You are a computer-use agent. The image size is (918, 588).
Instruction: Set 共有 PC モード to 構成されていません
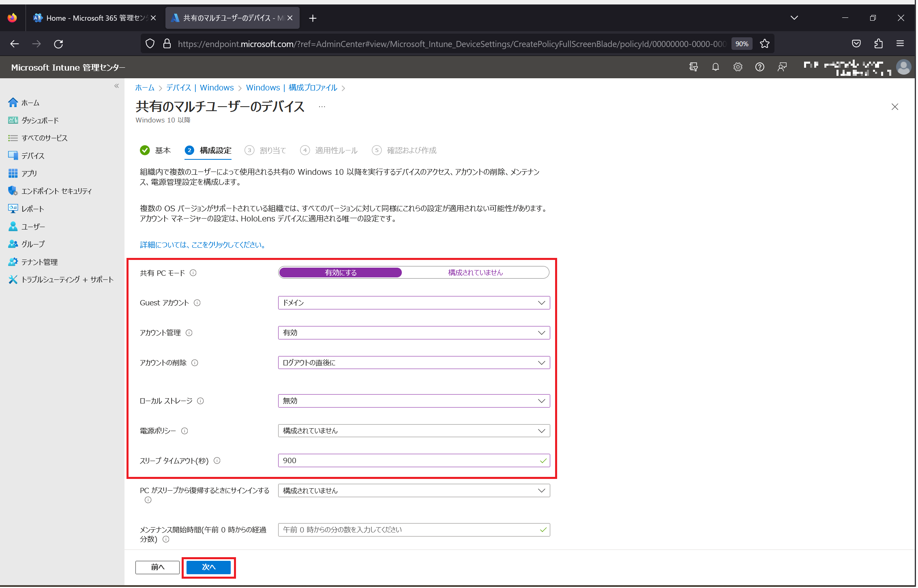[476, 273]
